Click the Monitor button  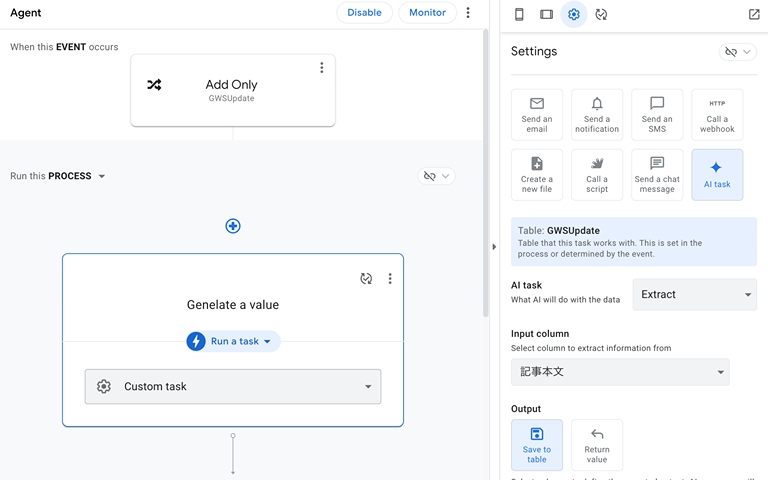click(427, 13)
